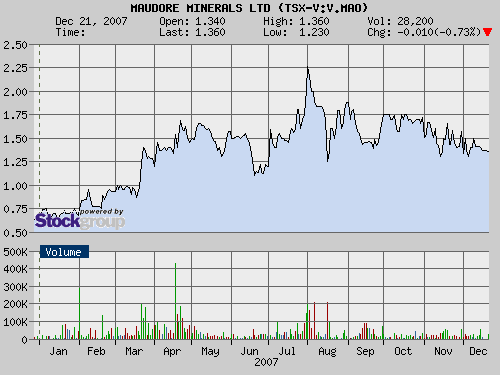Click the 0.75 price axis label
The width and height of the screenshot is (500, 375).
click(x=15, y=209)
